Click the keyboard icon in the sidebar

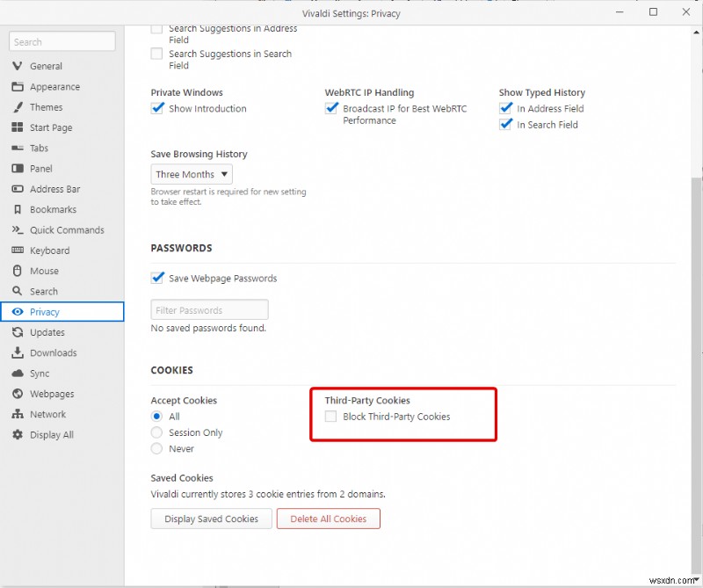[x=18, y=250]
